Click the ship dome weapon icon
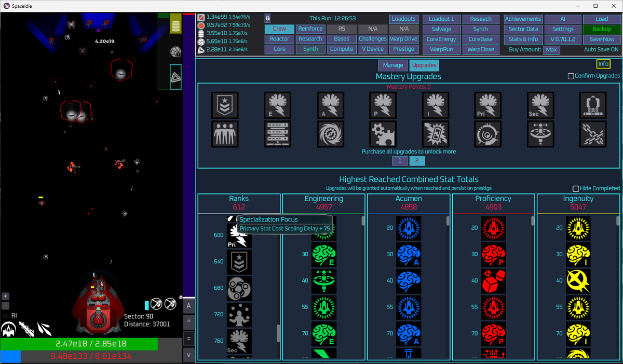This screenshot has height=364, width=623. coord(9,329)
